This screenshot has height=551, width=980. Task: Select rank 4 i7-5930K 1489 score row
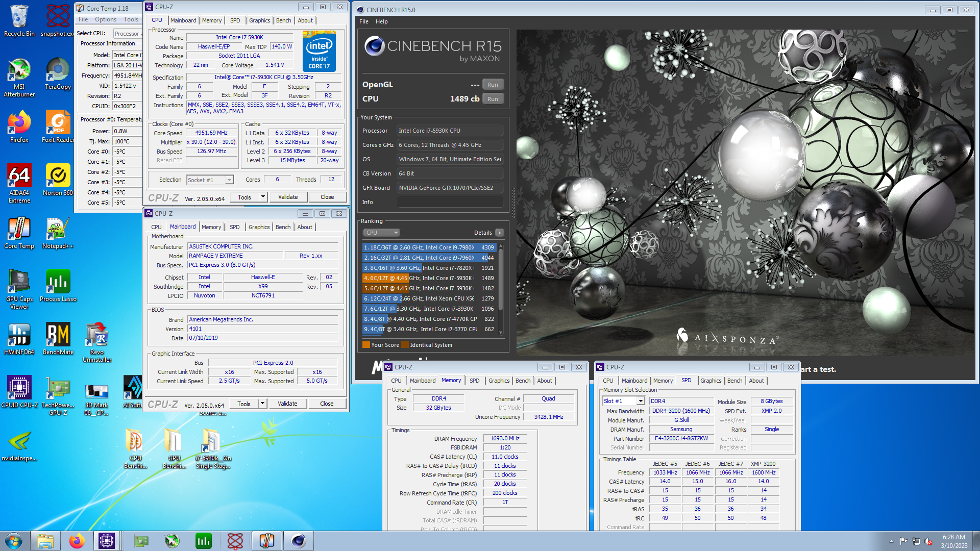(x=429, y=278)
